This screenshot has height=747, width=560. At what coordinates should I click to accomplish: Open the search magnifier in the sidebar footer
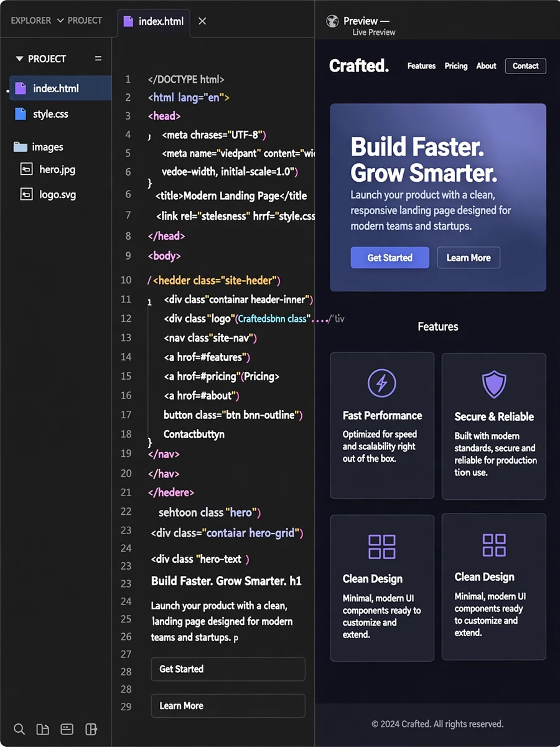click(x=19, y=729)
